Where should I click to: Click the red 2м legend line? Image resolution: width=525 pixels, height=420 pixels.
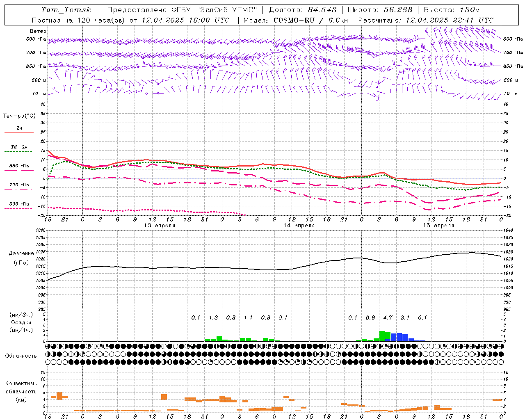point(19,133)
